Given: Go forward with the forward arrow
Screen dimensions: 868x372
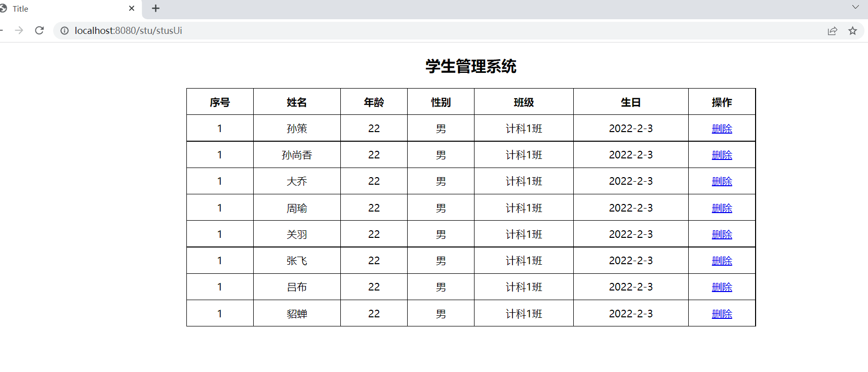Looking at the screenshot, I should pyautogui.click(x=19, y=30).
